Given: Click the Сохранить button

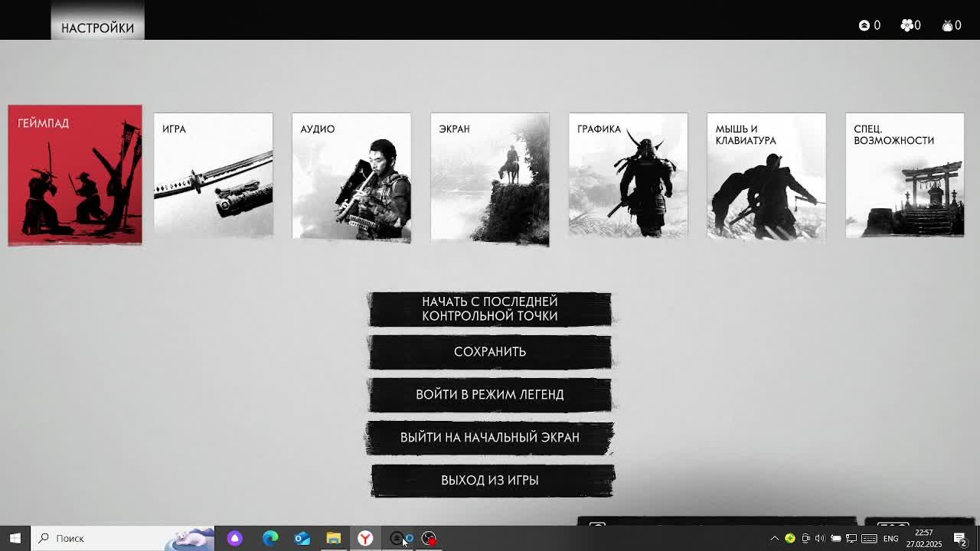Looking at the screenshot, I should click(490, 352).
